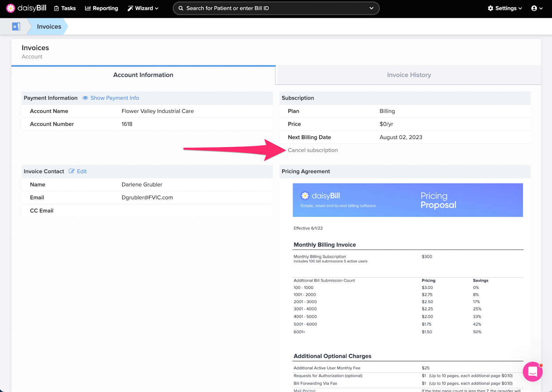The height and width of the screenshot is (392, 552).
Task: Click the Wizard magic wand icon
Action: (130, 8)
